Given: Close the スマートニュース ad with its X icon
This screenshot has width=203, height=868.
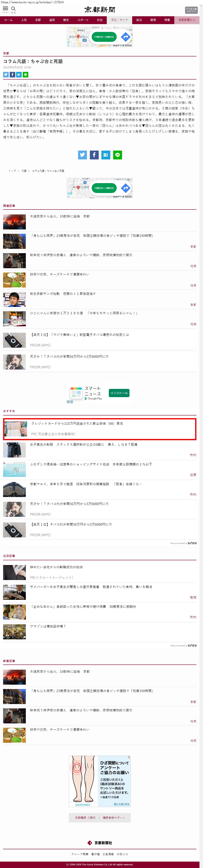Looking at the screenshot, I should (68, 402).
